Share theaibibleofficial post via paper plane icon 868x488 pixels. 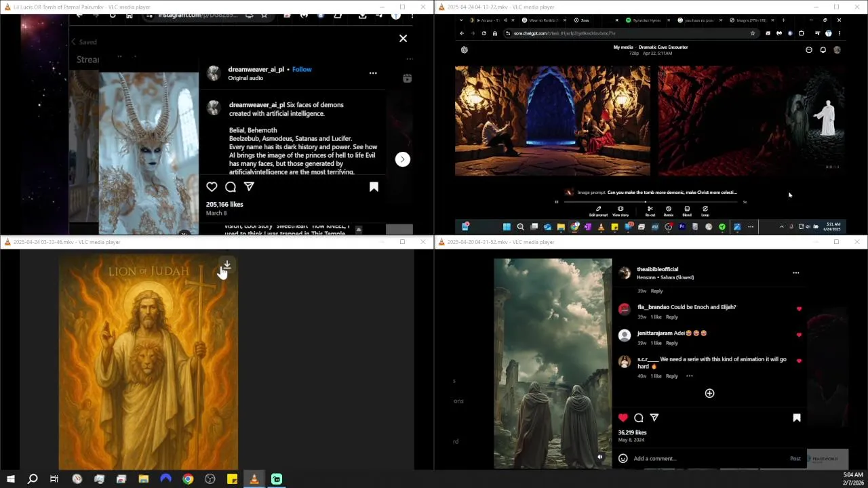654,418
